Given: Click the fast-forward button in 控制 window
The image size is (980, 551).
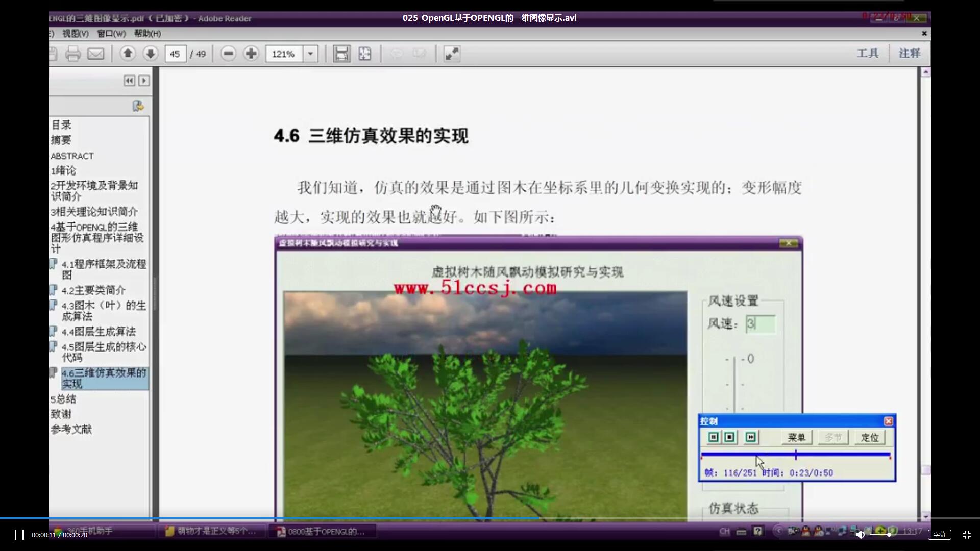Looking at the screenshot, I should 750,437.
